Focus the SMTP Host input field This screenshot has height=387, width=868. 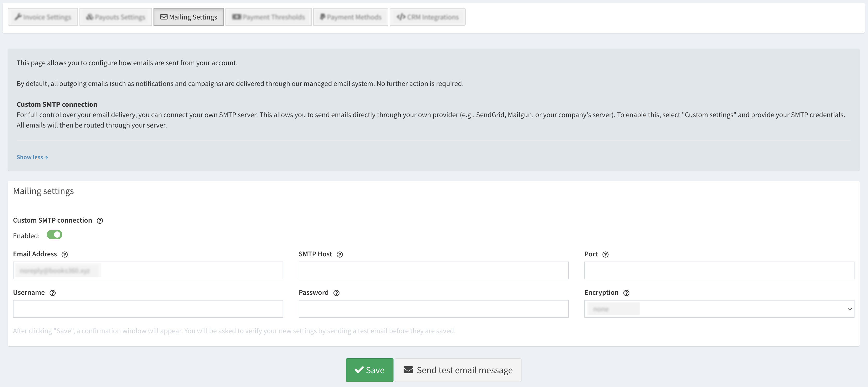[x=433, y=270]
